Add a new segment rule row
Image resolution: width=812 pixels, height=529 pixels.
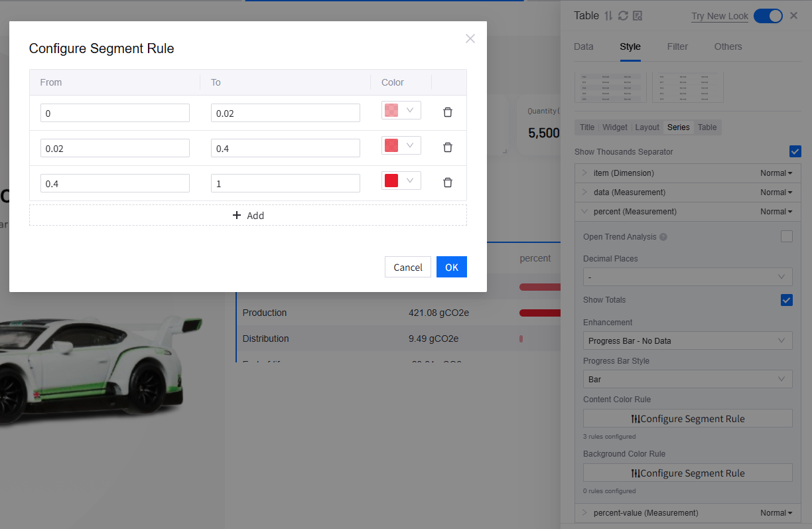pyautogui.click(x=248, y=215)
